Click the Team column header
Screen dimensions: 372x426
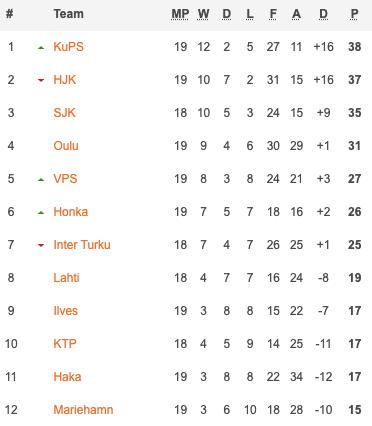click(69, 14)
